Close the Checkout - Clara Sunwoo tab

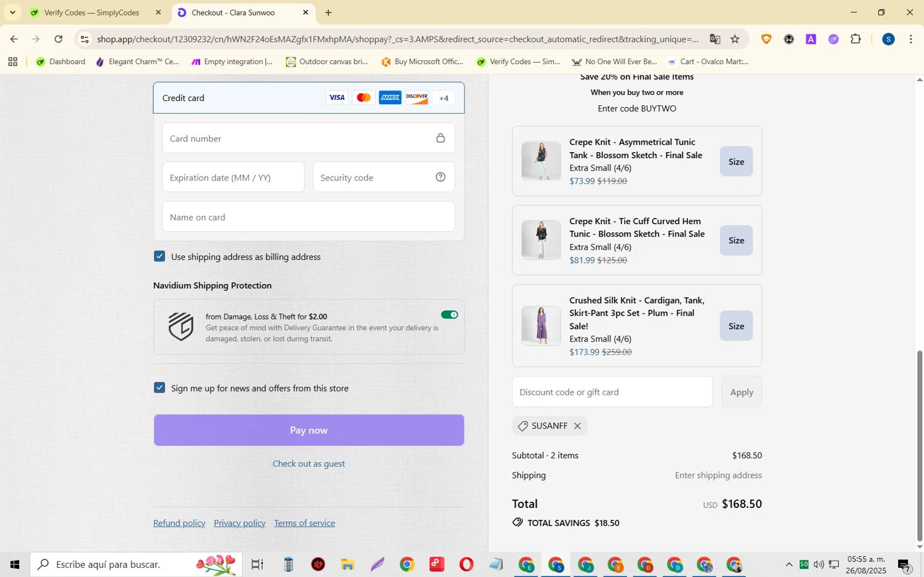click(306, 12)
